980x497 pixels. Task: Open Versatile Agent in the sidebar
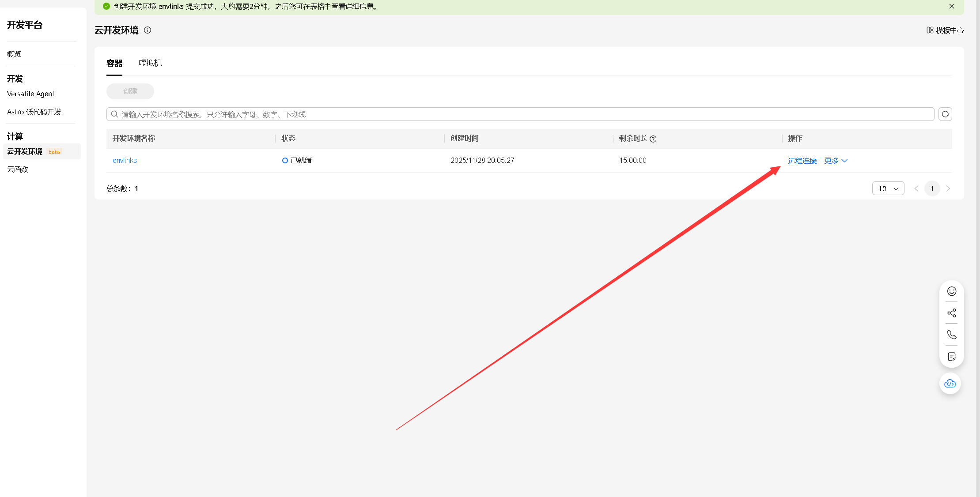[x=31, y=94]
